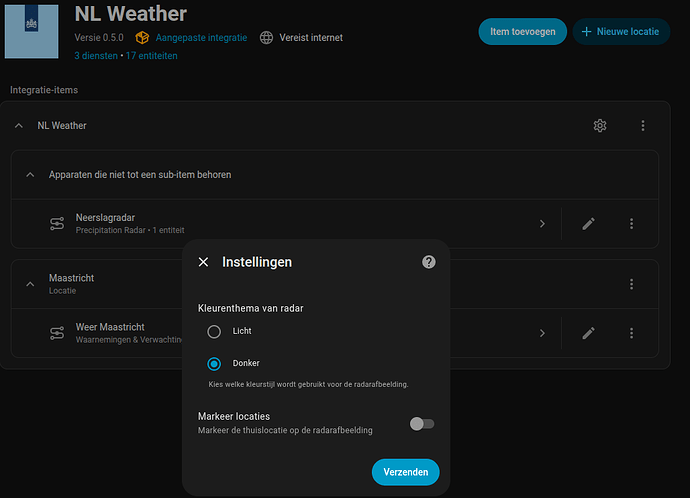
Task: Open the 17 entiteiten link
Action: [x=151, y=56]
